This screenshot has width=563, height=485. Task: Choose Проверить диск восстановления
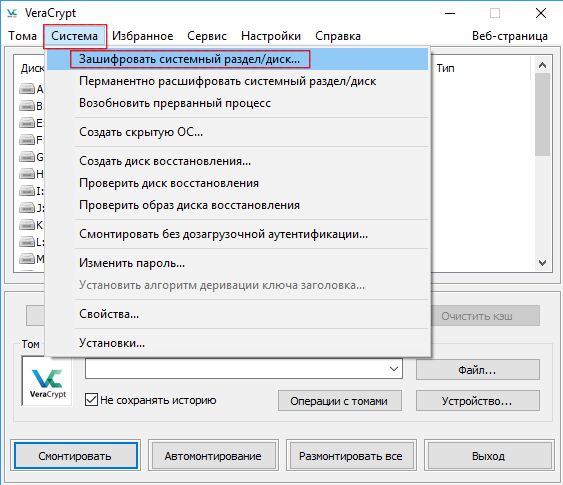[x=238, y=183]
